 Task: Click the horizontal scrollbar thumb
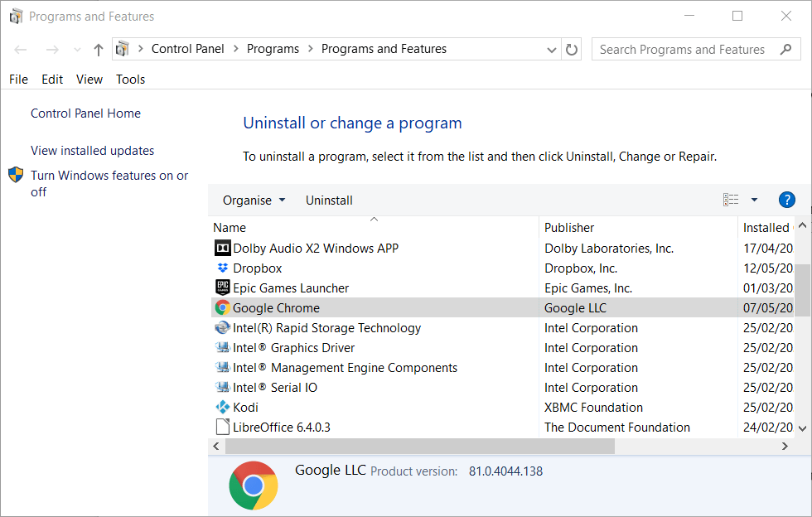(x=420, y=446)
